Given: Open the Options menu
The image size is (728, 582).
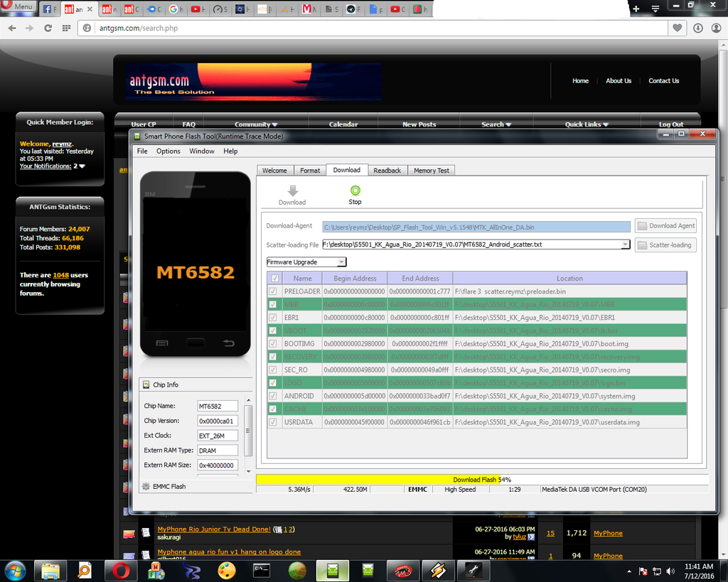Looking at the screenshot, I should [x=168, y=151].
